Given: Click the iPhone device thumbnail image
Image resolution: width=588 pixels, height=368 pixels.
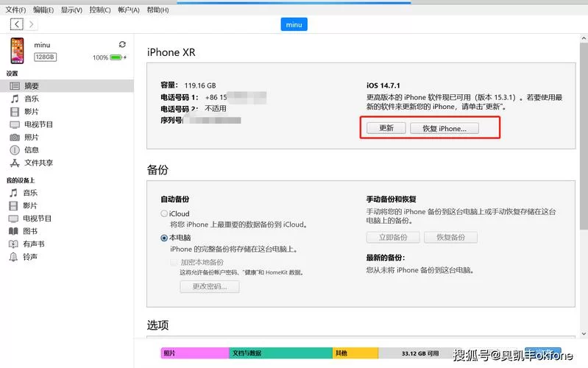Looking at the screenshot, I should 17,51.
